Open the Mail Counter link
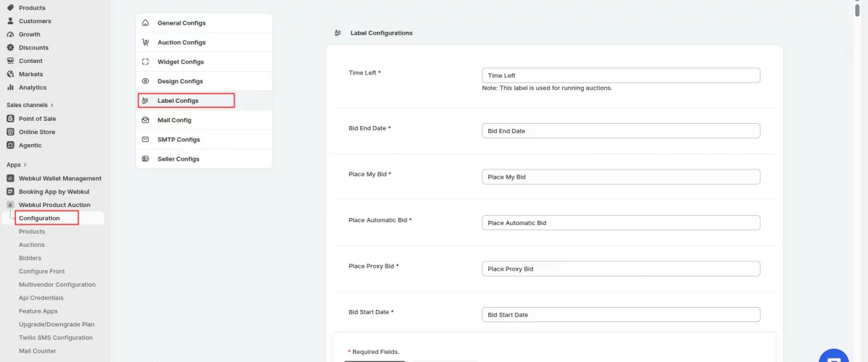This screenshot has height=362, width=868. (x=38, y=351)
